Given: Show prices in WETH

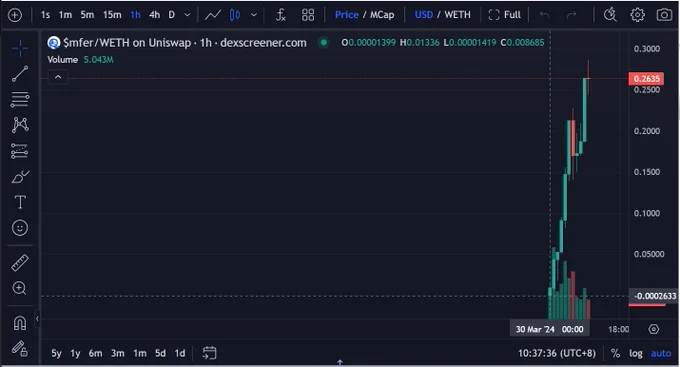Looking at the screenshot, I should coord(457,15).
